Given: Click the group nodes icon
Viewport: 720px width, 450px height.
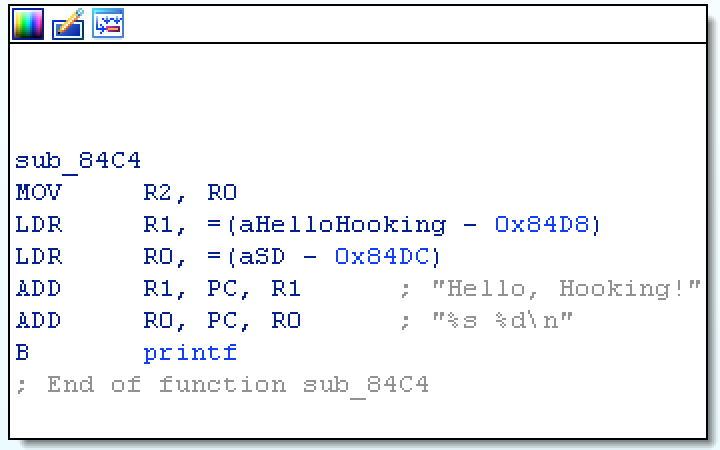Looking at the screenshot, I should tap(107, 24).
